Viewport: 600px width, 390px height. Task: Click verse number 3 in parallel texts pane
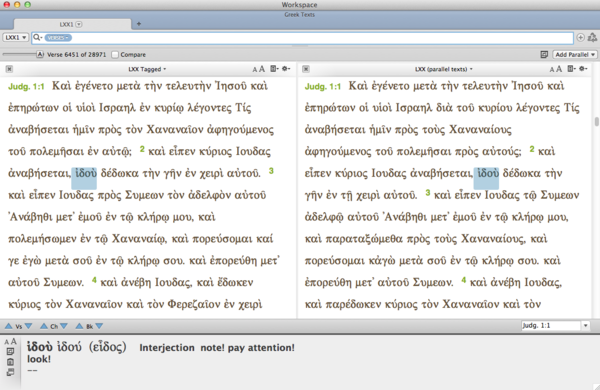click(428, 193)
